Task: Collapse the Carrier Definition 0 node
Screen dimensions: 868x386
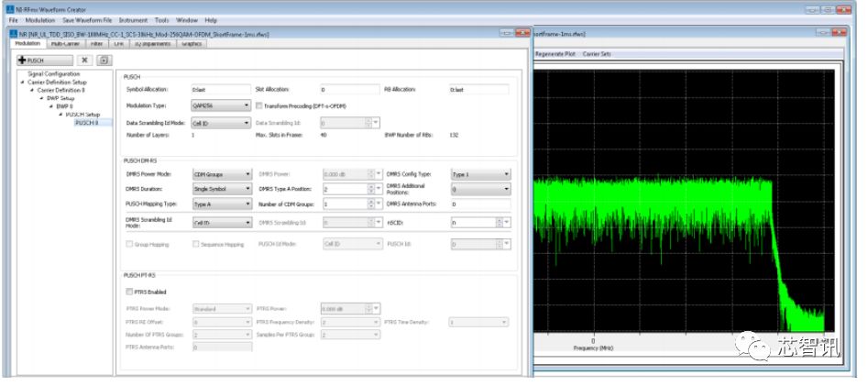Action: tap(32, 90)
